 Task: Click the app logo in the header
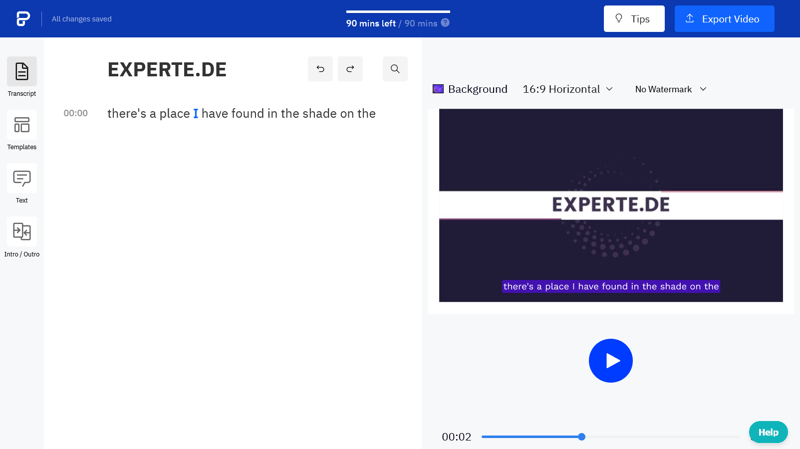click(x=23, y=19)
